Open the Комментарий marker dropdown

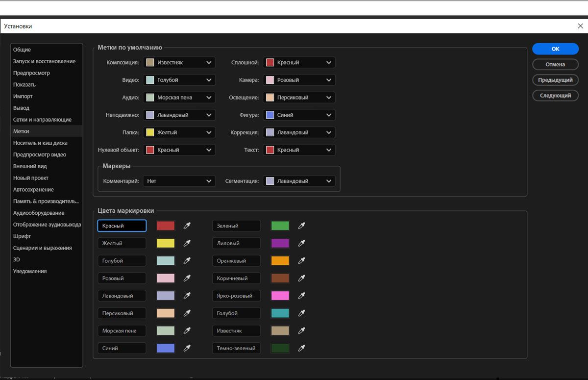[179, 181]
